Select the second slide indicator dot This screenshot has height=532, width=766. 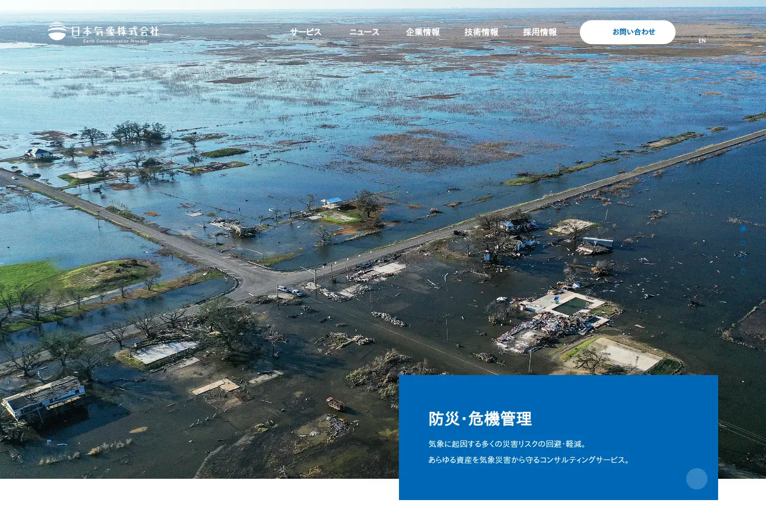(x=743, y=243)
